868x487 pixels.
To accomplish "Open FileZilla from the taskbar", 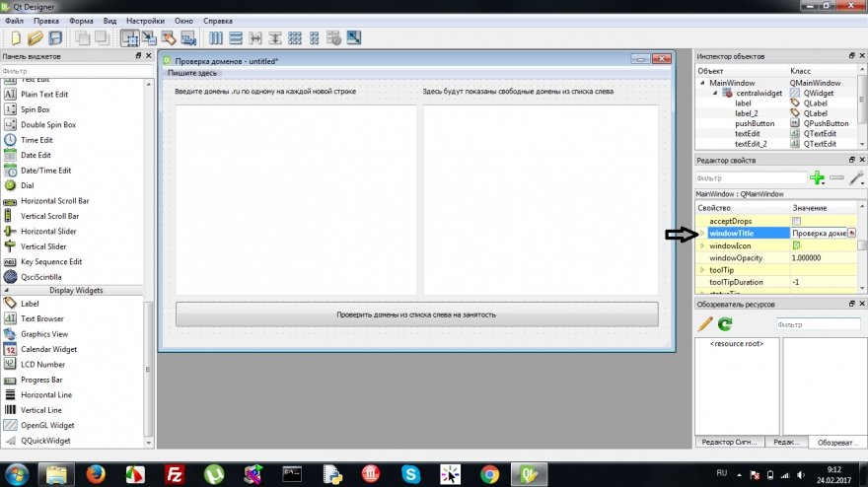I will coord(175,475).
